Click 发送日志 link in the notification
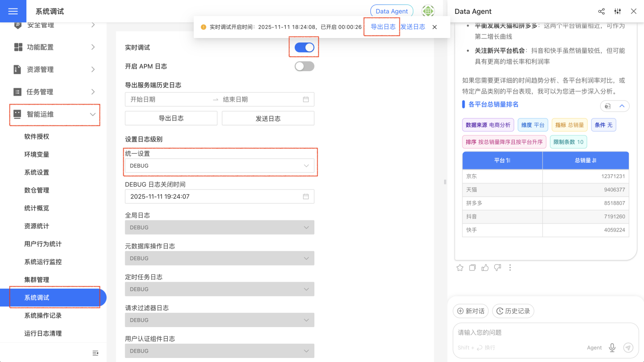Viewport: 644px width, 362px height. 413,27
